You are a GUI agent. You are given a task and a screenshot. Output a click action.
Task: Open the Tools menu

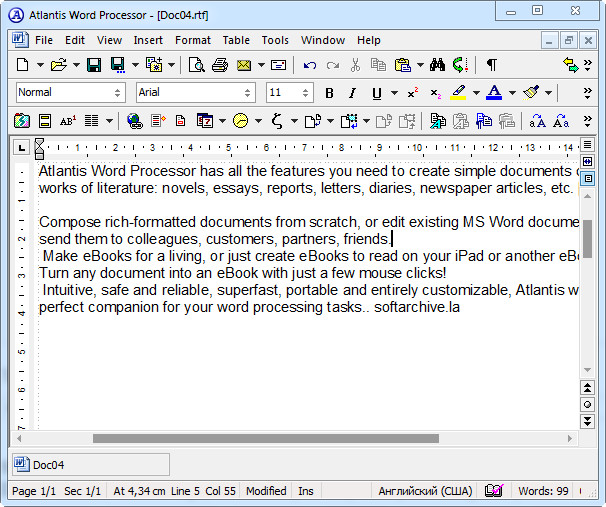click(275, 40)
